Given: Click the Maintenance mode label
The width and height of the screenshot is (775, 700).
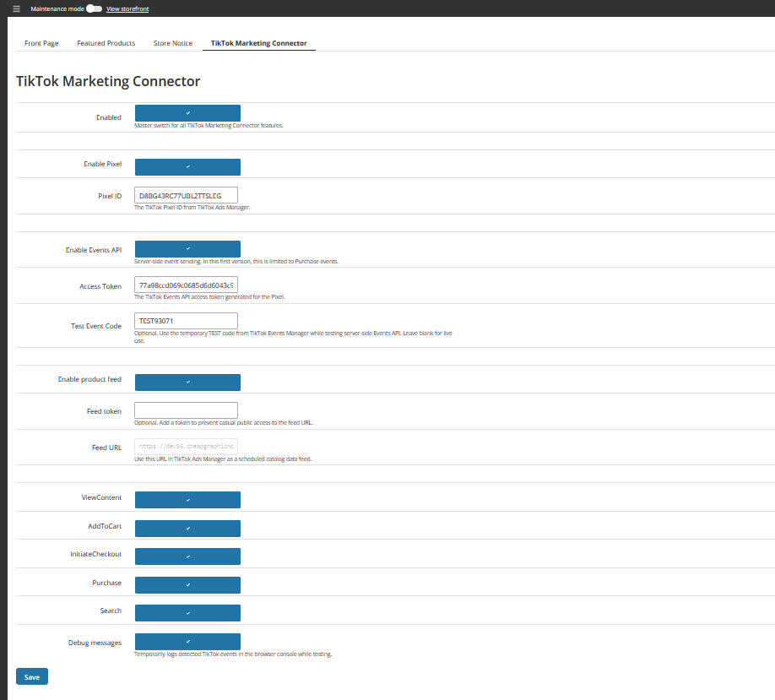Looking at the screenshot, I should (57, 9).
